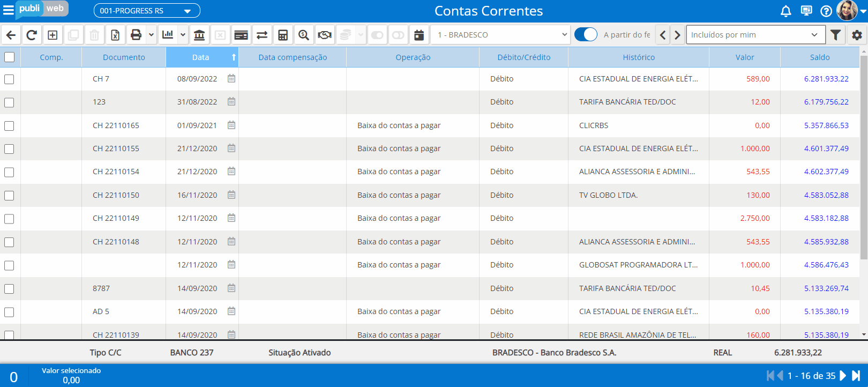Sort by Comp. column header
Viewport: 868px width, 387px height.
click(51, 57)
